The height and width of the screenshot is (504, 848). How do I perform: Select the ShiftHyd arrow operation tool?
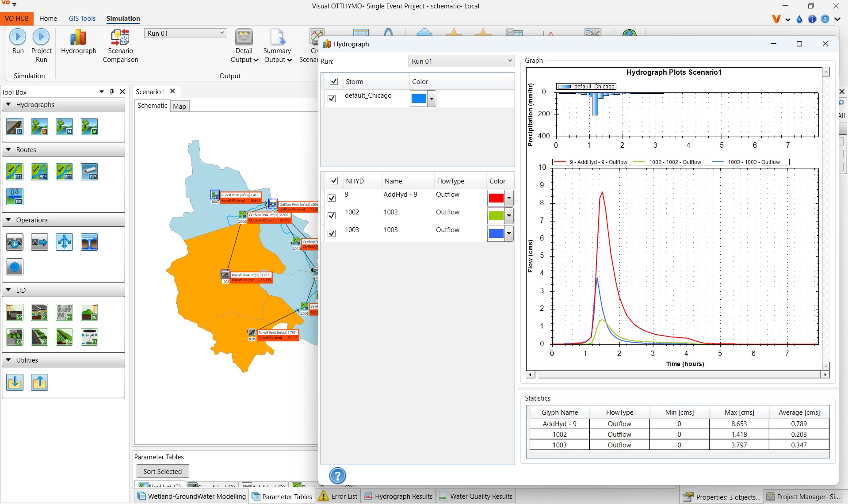[x=39, y=242]
